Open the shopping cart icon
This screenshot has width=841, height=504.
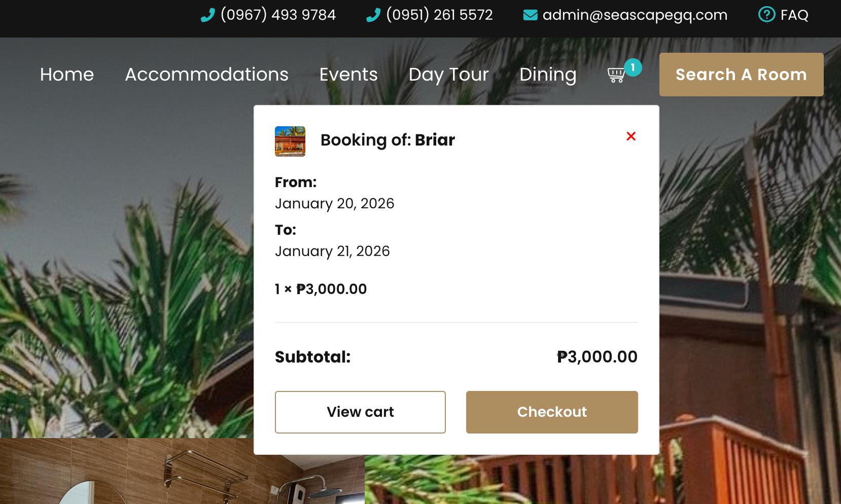616,75
